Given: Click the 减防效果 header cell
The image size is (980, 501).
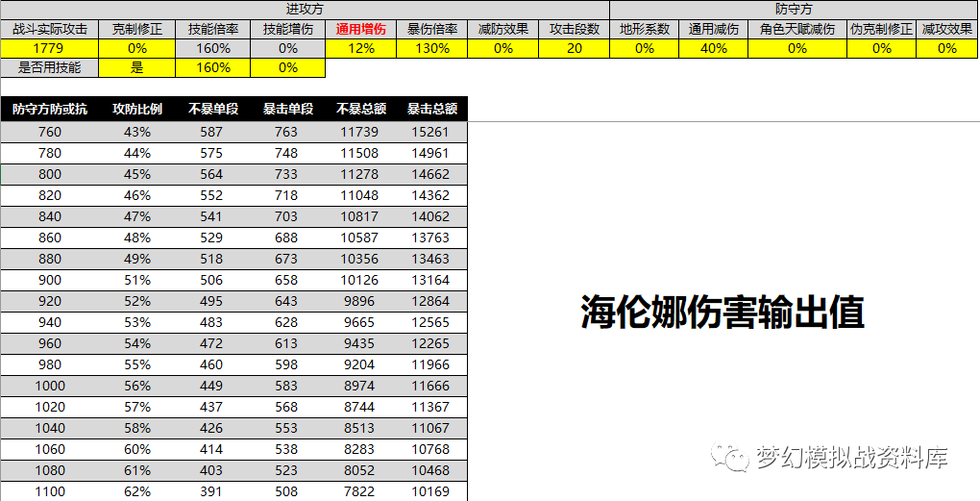Looking at the screenshot, I should [503, 30].
